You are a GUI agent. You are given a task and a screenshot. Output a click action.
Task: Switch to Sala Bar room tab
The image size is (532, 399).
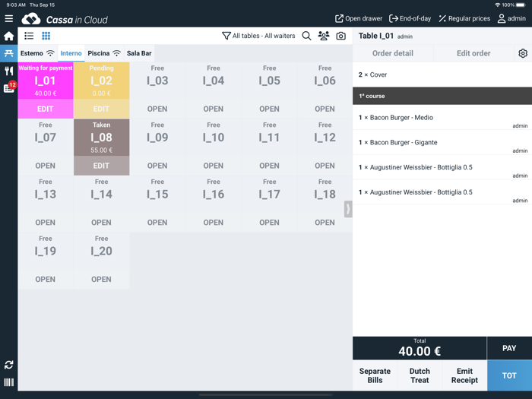click(x=139, y=53)
